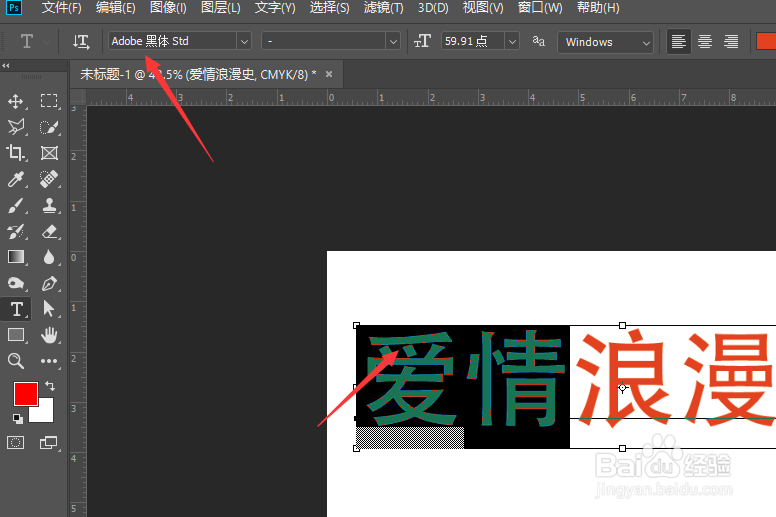The width and height of the screenshot is (776, 517).
Task: Toggle Quick Mask mode
Action: (x=16, y=442)
